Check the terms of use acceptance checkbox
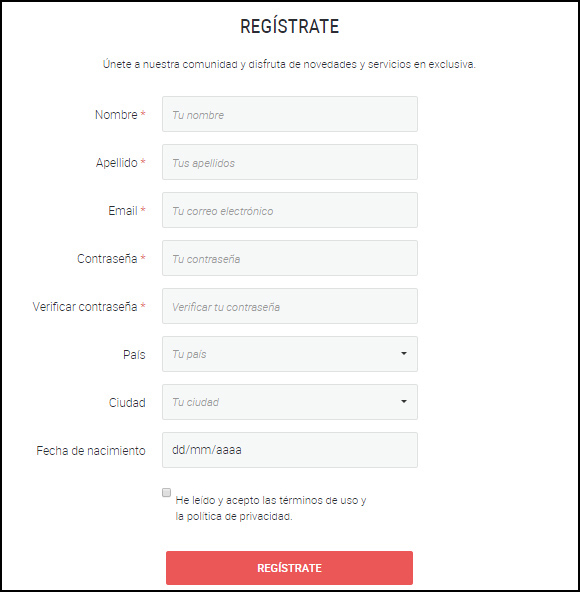Viewport: 580px width, 592px height. coord(166,492)
